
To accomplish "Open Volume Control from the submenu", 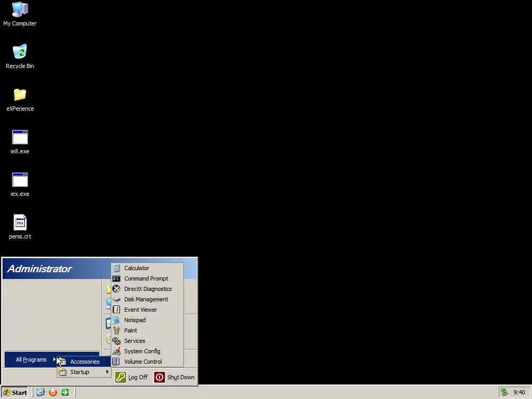I will [148, 362].
